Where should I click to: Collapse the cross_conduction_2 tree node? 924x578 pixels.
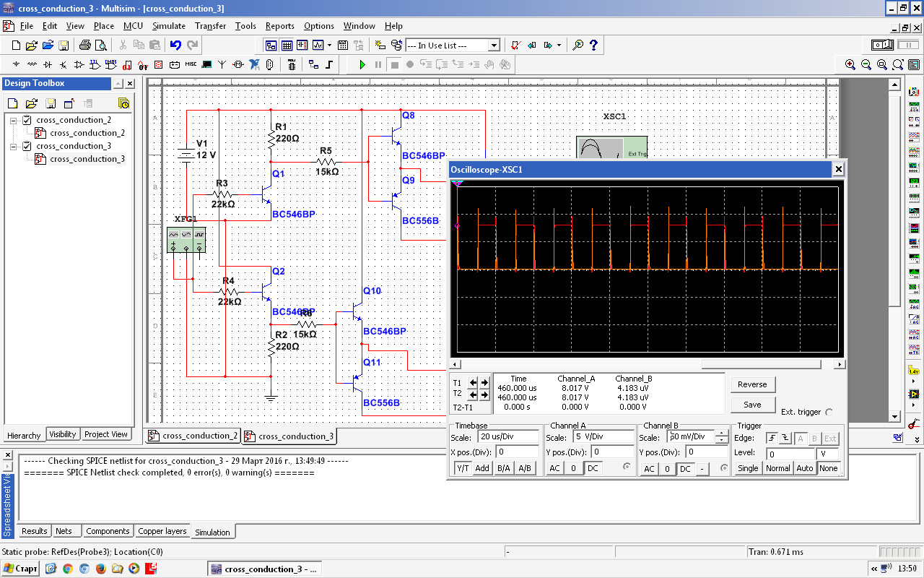coord(14,120)
